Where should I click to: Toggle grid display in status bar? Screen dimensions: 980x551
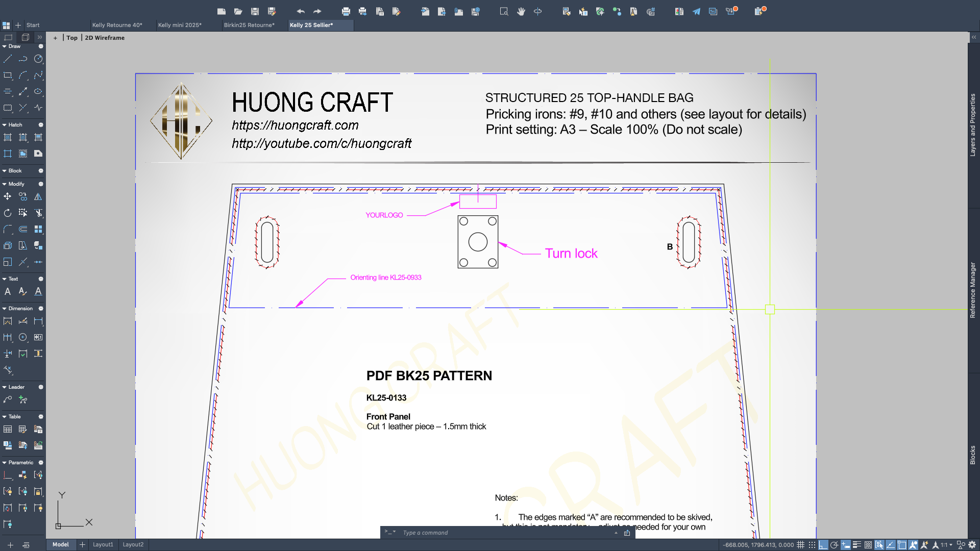coord(801,545)
